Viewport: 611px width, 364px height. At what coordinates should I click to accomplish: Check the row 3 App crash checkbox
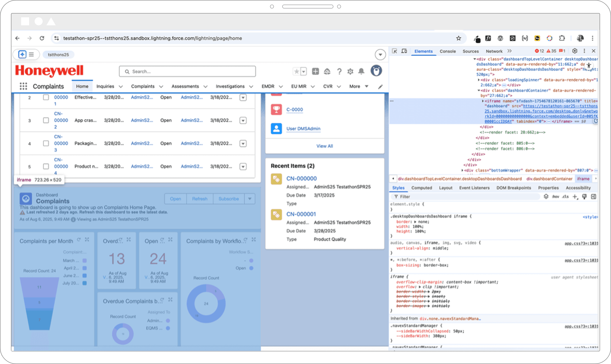pos(46,120)
